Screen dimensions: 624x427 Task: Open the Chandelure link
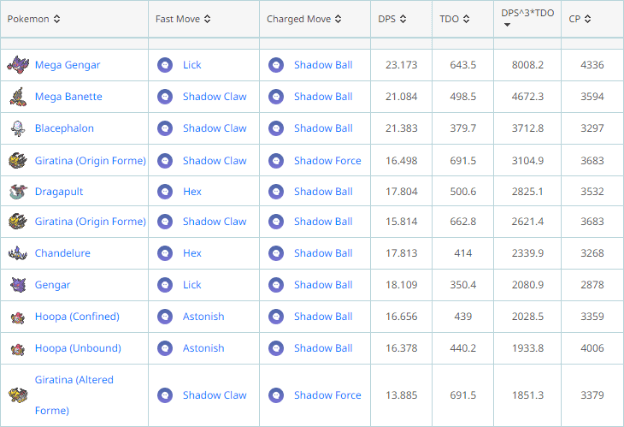coord(62,253)
